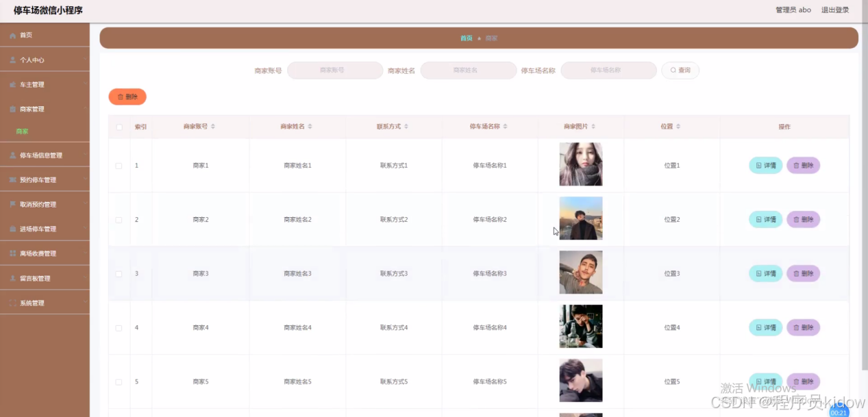
Task: Expand the 车主管理 menu chevron
Action: click(x=85, y=84)
